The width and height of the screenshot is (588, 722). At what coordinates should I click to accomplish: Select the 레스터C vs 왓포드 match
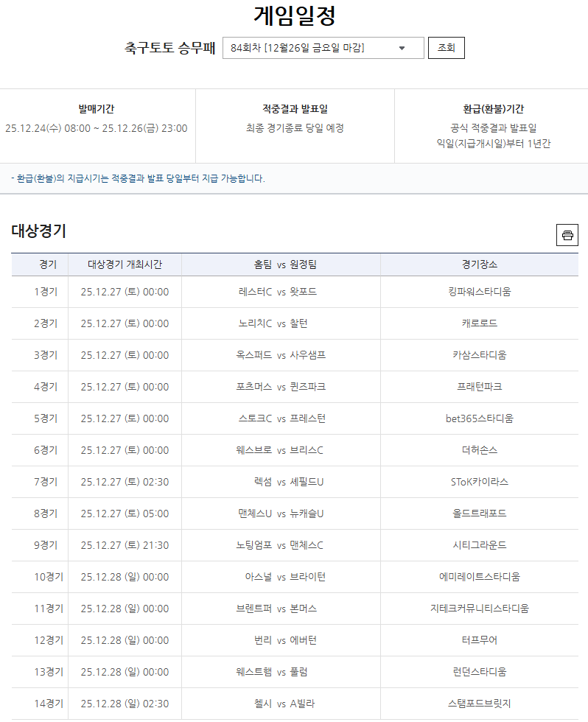point(281,292)
